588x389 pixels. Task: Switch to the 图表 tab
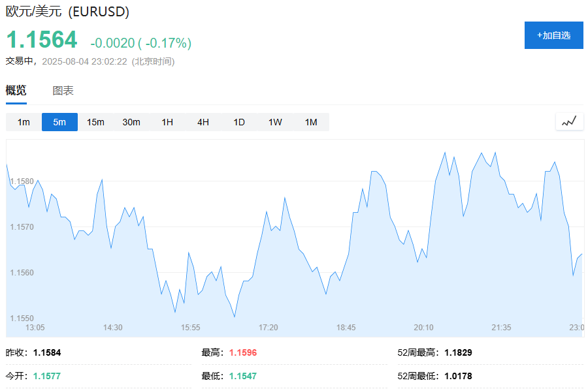tap(64, 90)
